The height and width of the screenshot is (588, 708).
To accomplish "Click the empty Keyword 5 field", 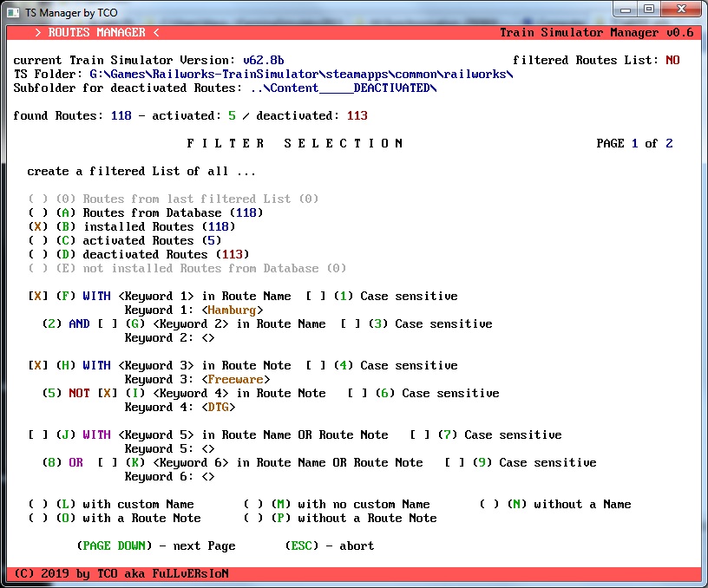I will [x=208, y=449].
